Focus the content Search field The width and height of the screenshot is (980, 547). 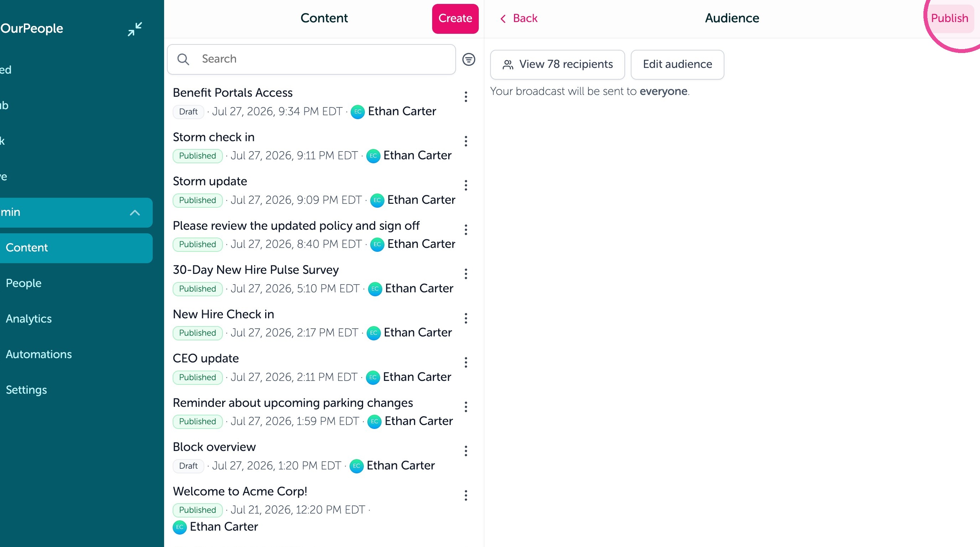pos(311,59)
